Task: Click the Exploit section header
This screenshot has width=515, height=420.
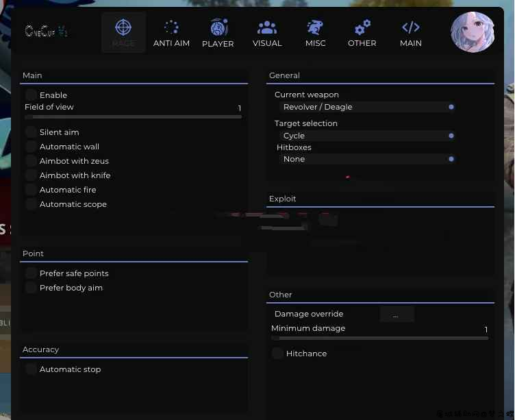Action: click(x=282, y=199)
